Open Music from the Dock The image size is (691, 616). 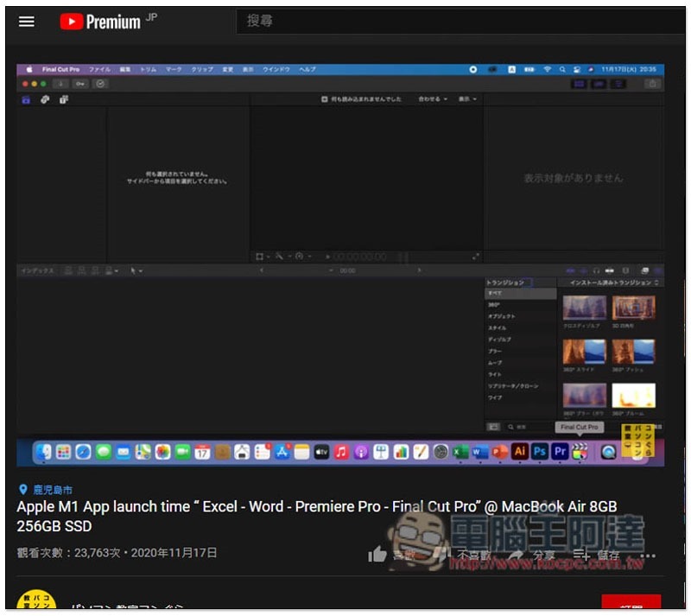(x=341, y=452)
